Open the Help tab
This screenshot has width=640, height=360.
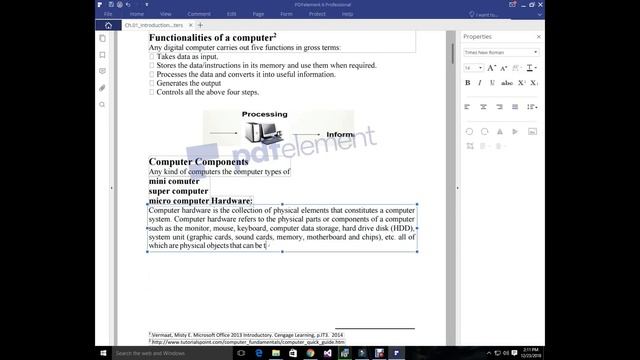(x=347, y=14)
